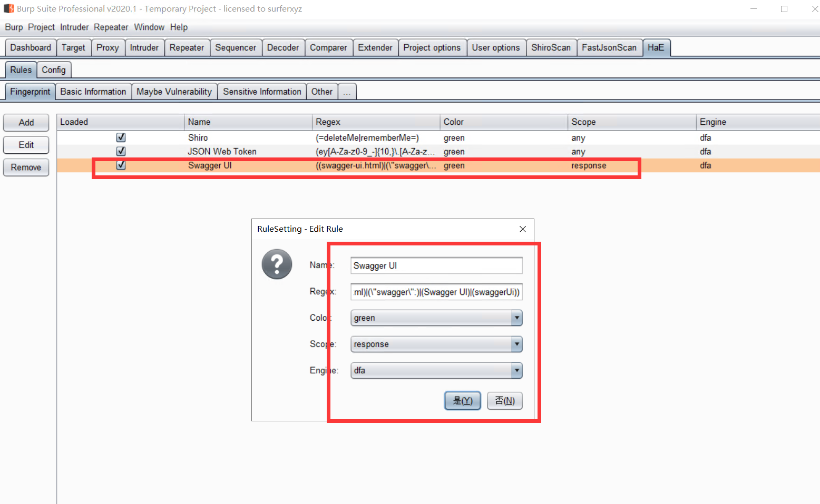Screen dimensions: 820x504
Task: Sort by the Loaded column header
Action: point(121,122)
